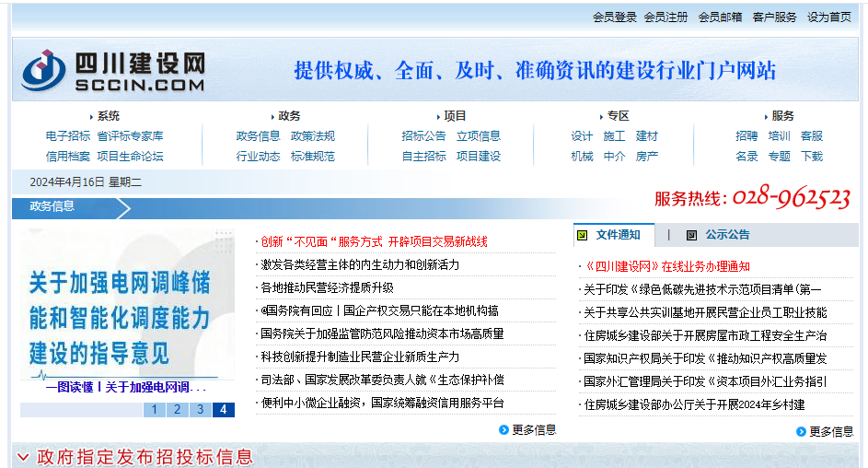868x468 pixels.
Task: Open 招标公告 in the navigation menu
Action: point(423,136)
